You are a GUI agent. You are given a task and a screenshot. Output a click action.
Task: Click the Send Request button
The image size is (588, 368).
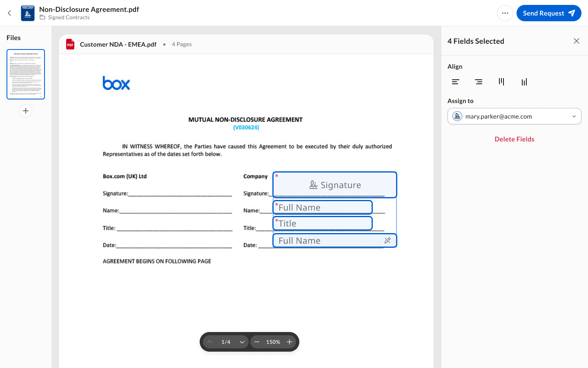point(549,13)
